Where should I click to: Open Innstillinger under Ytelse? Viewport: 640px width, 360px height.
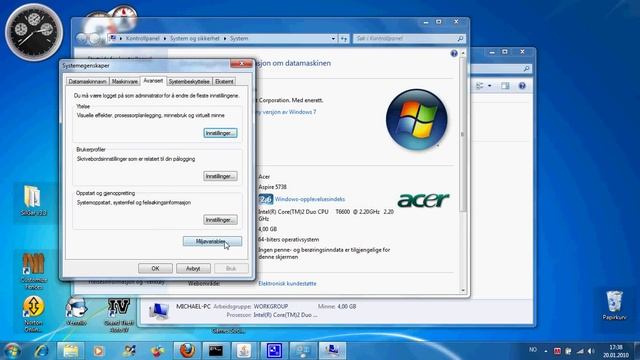click(220, 133)
